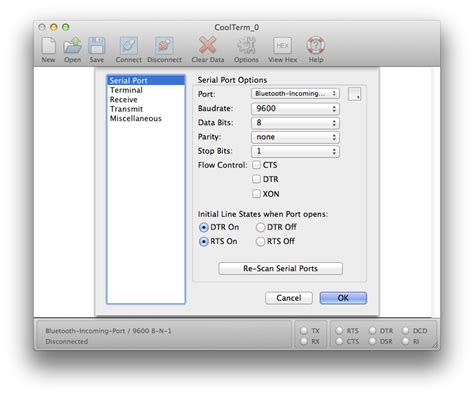Viewport: 474px width, 397px height.
Task: Click the Open folder icon
Action: click(73, 45)
